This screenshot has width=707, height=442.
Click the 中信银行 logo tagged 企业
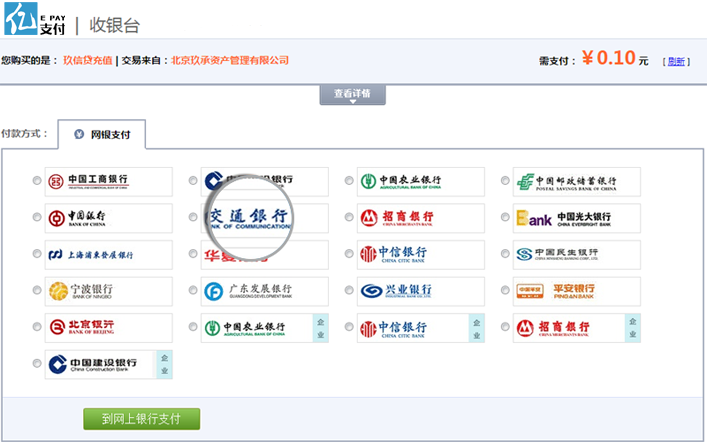tap(421, 328)
